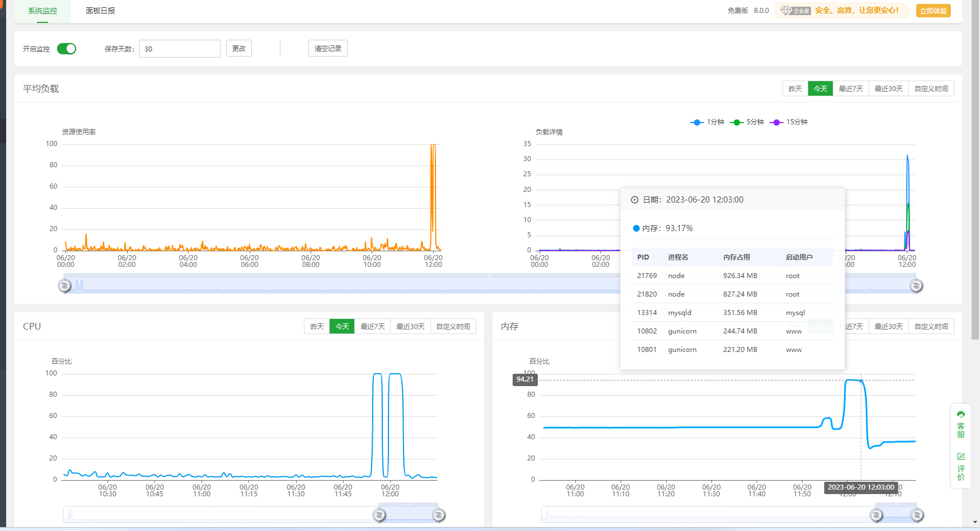Click the customer service headset icon

[961, 415]
